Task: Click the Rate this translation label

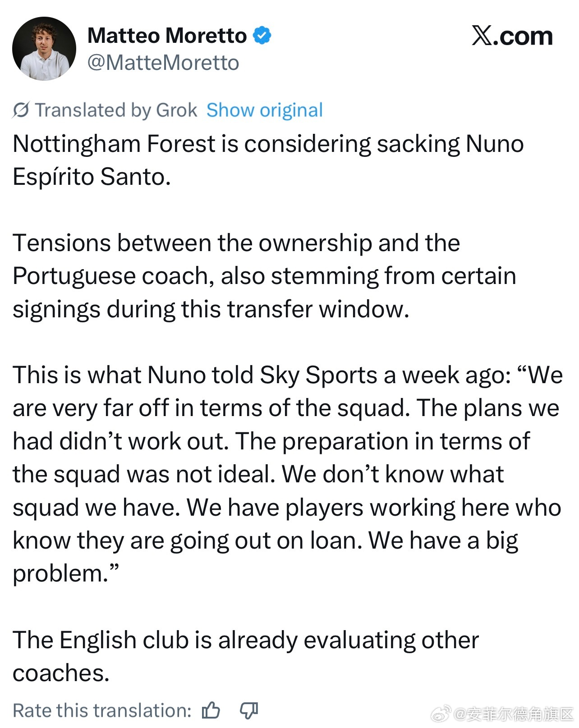Action: click(102, 710)
